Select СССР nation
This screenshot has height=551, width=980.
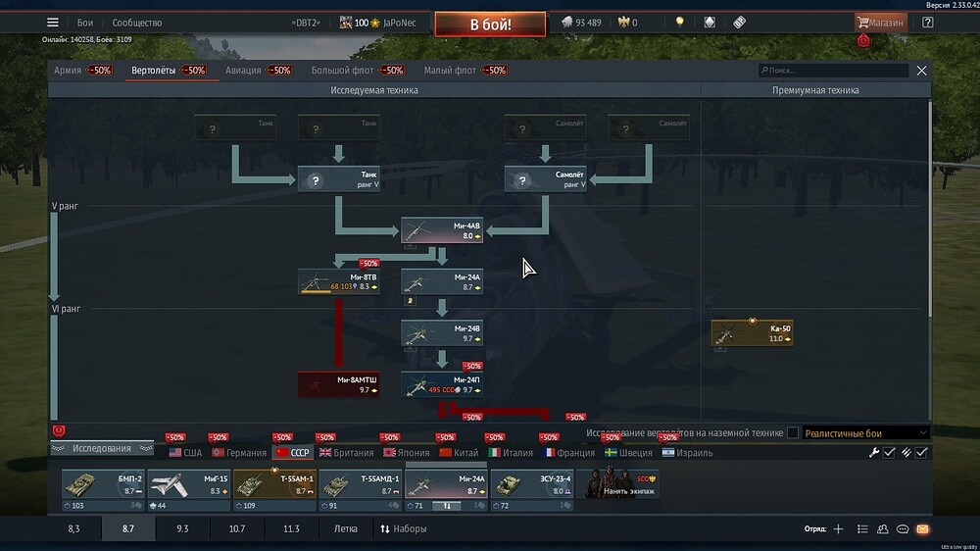coord(292,453)
